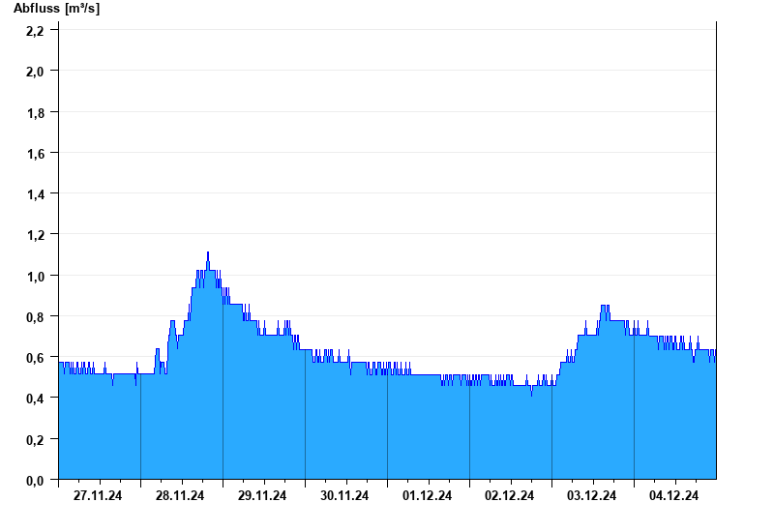Click the 0,2 y-axis label
This screenshot has width=774, height=532.
(x=35, y=440)
